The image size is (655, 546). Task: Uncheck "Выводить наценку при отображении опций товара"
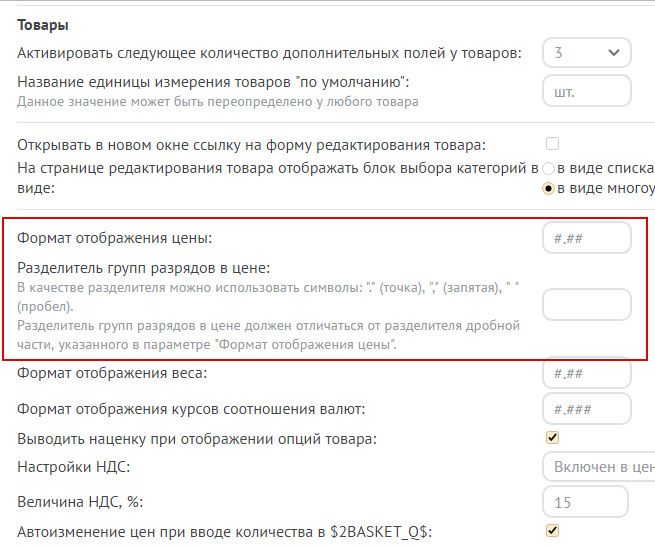(x=552, y=438)
